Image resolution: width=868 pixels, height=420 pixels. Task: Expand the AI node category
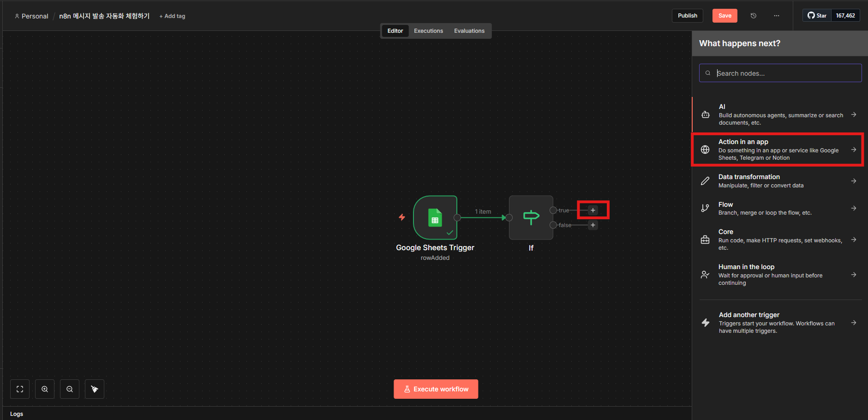click(x=779, y=114)
